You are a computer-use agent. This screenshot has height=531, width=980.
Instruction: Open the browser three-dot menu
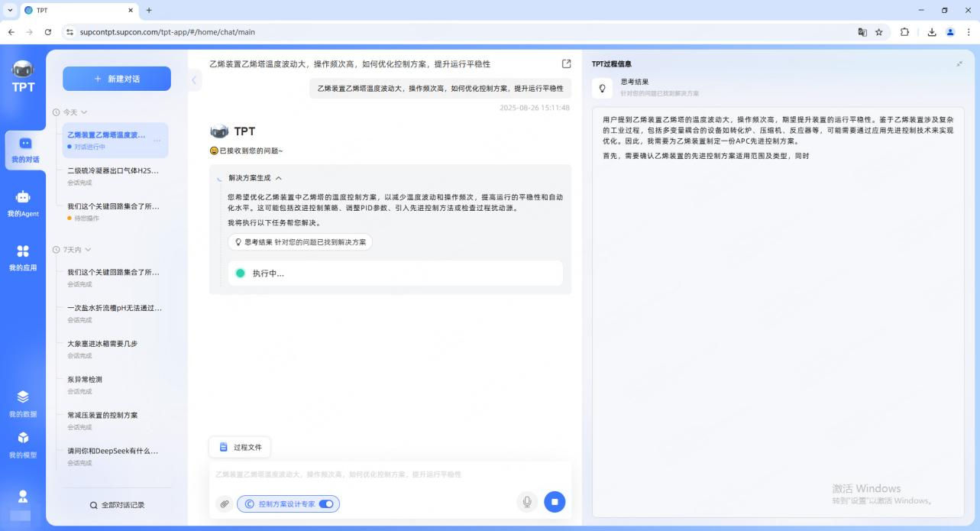pos(969,32)
